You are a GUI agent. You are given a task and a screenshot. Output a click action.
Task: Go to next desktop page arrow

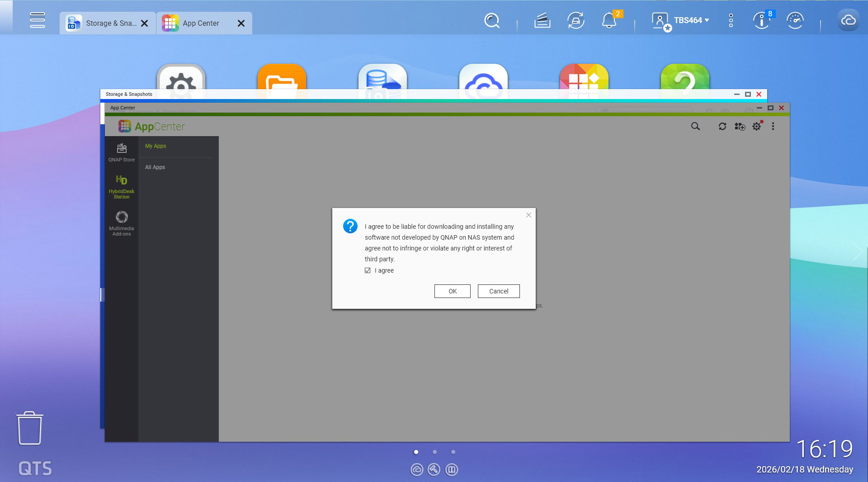click(x=857, y=251)
